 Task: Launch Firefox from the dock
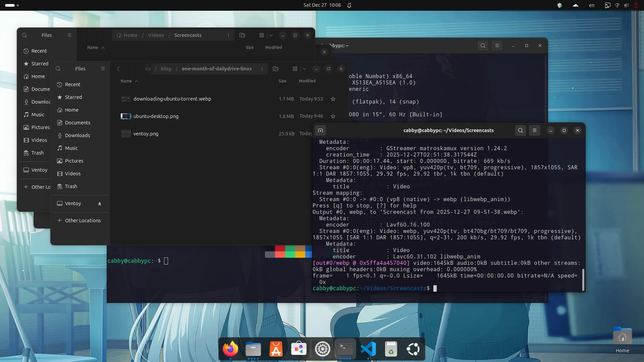tap(230, 349)
